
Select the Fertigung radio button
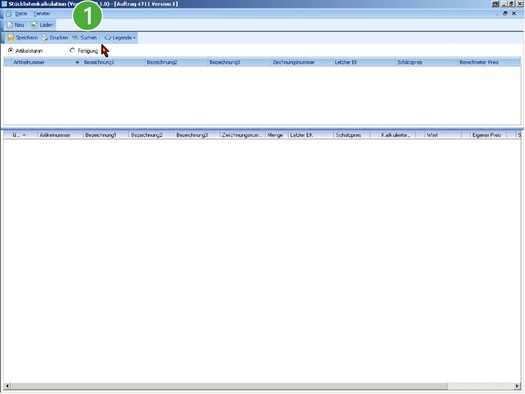click(x=72, y=51)
